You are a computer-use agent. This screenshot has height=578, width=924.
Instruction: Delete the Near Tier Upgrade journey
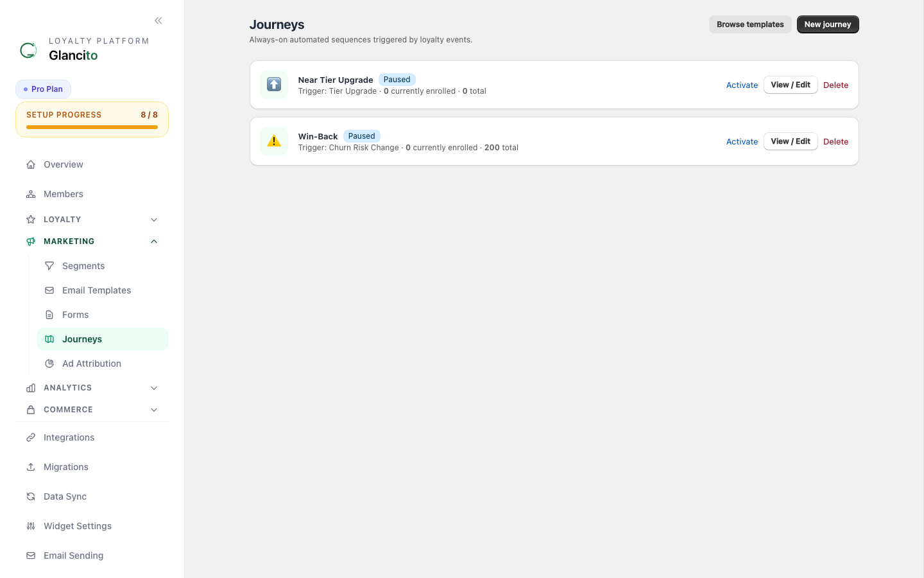tap(835, 85)
